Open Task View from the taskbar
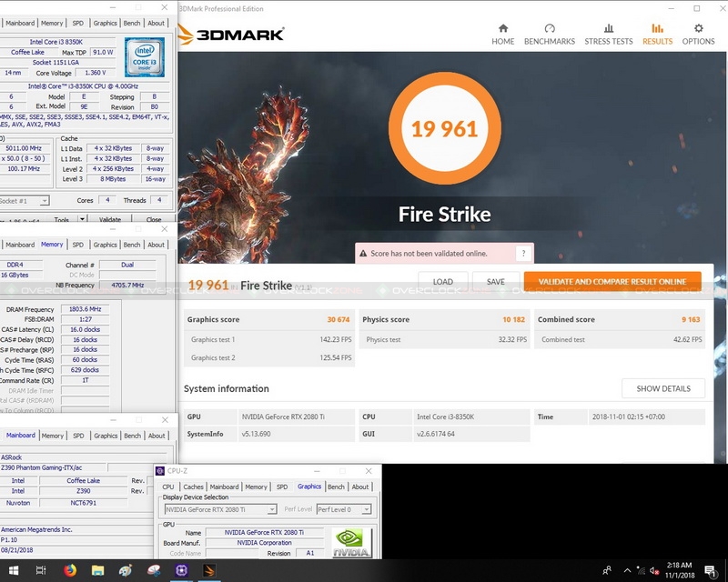The height and width of the screenshot is (582, 728). [41, 570]
